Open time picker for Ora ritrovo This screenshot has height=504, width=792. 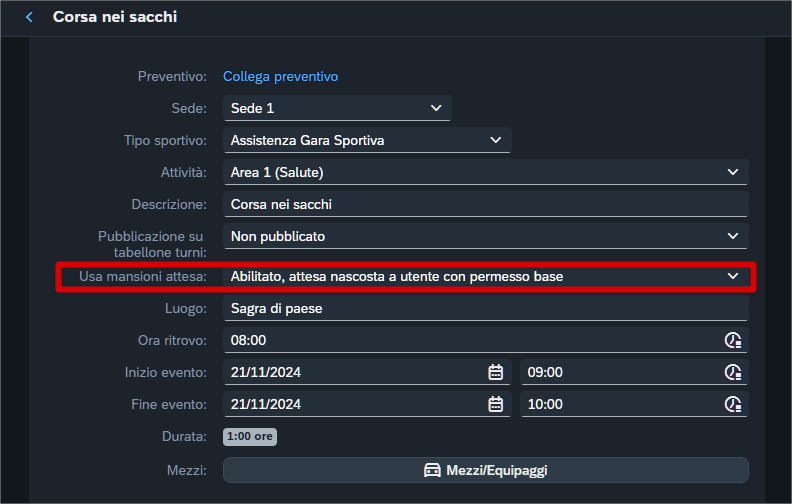(733, 340)
